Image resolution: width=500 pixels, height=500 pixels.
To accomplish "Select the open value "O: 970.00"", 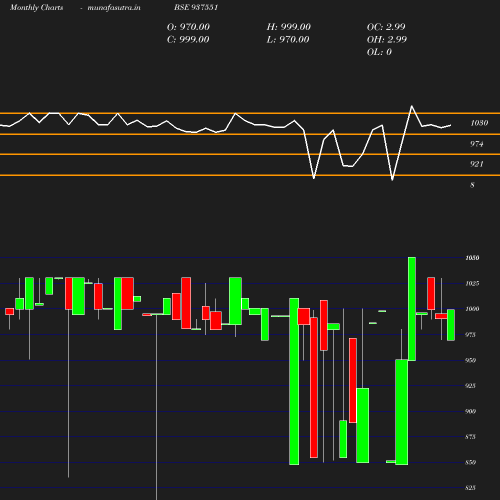I will (x=188, y=27).
